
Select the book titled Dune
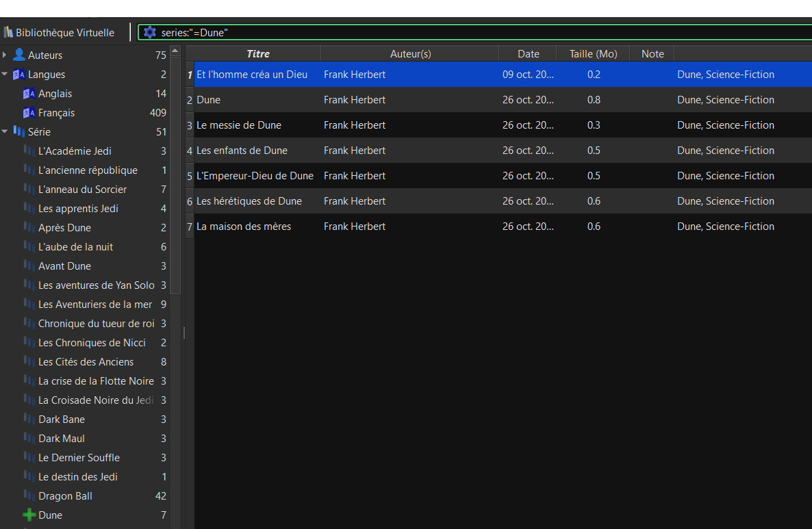click(208, 100)
